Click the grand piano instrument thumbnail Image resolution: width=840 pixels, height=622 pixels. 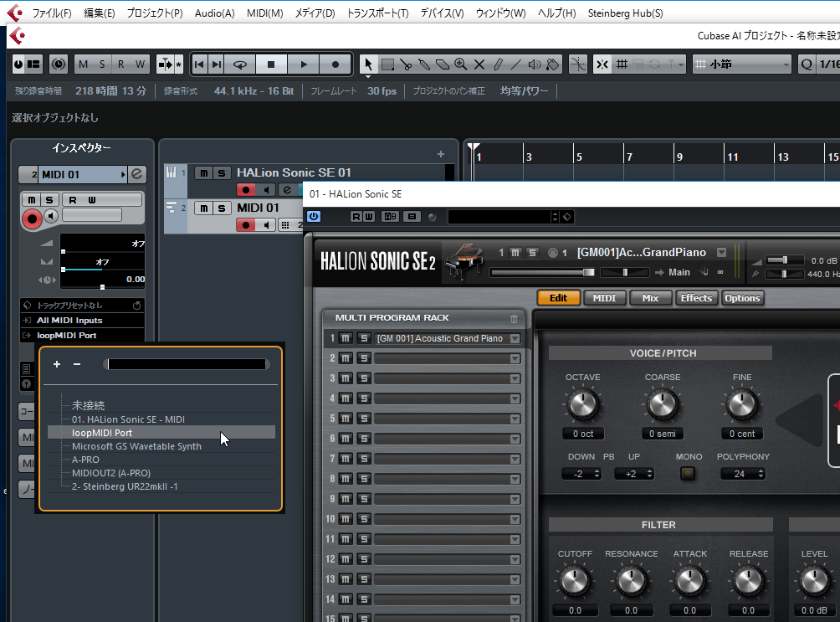tap(464, 261)
